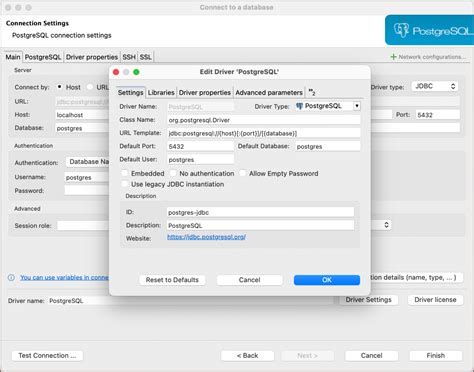The height and width of the screenshot is (372, 474).
Task: Click the info icon beside variables link
Action: (11, 277)
